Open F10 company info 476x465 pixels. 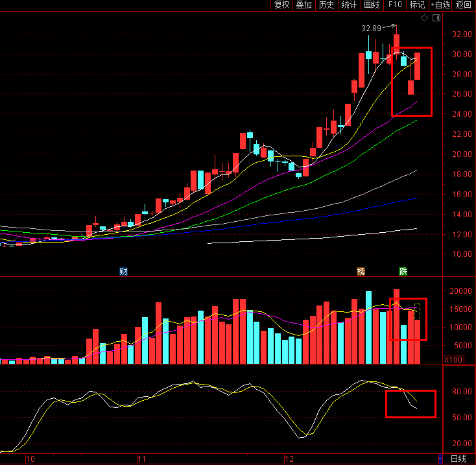(x=395, y=5)
